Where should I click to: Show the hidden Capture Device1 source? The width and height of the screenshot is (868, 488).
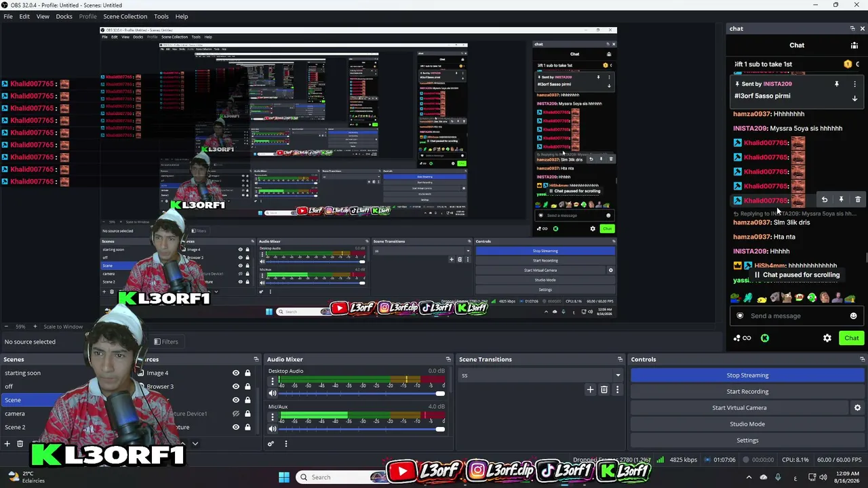click(x=236, y=413)
